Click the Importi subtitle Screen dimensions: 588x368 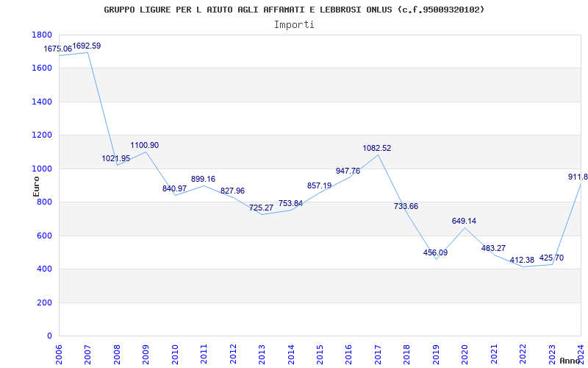294,25
